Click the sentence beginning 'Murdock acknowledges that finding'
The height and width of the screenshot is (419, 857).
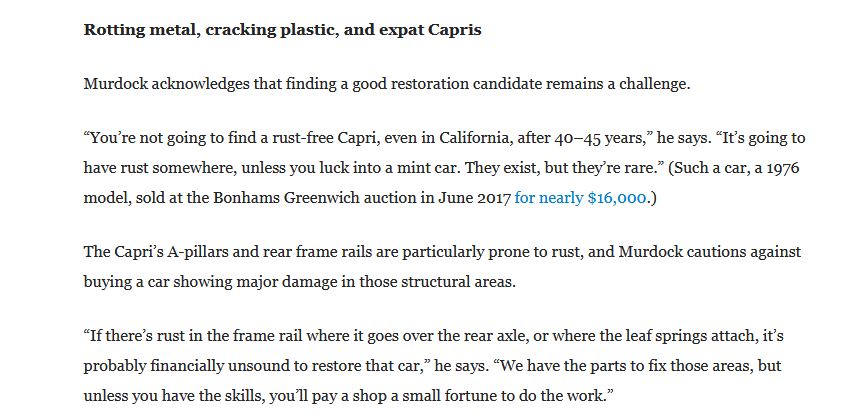tap(387, 84)
